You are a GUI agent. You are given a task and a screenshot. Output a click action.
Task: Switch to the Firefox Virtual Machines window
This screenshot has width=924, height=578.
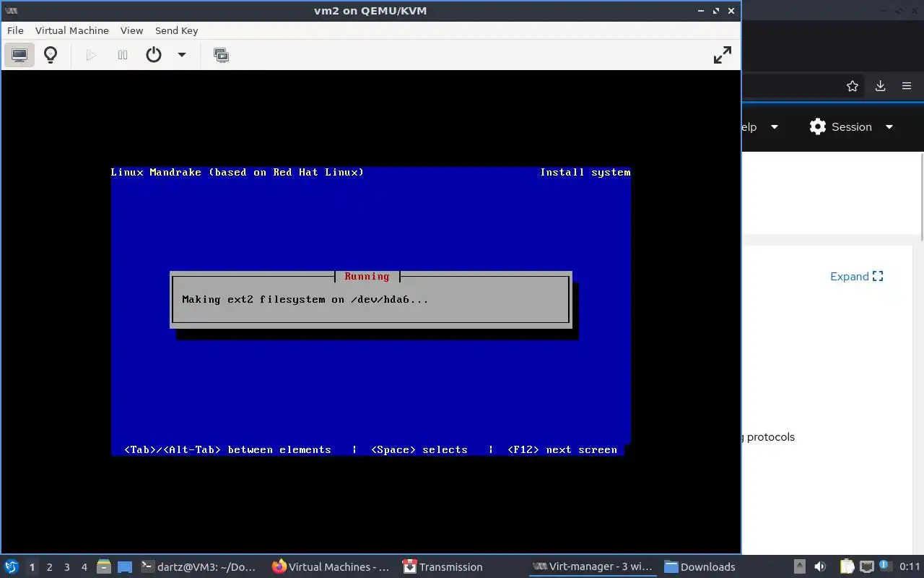click(x=331, y=567)
